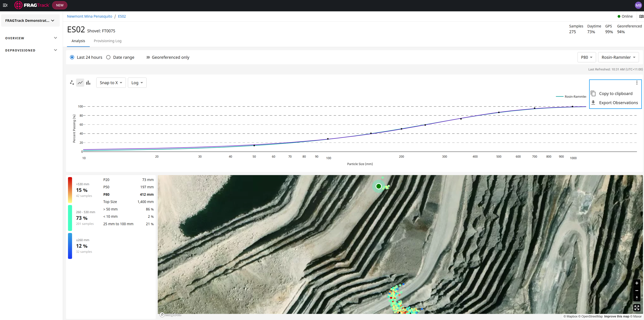Open the FRAGTrack Demonstration site dropdown
644x320 pixels.
(30, 20)
